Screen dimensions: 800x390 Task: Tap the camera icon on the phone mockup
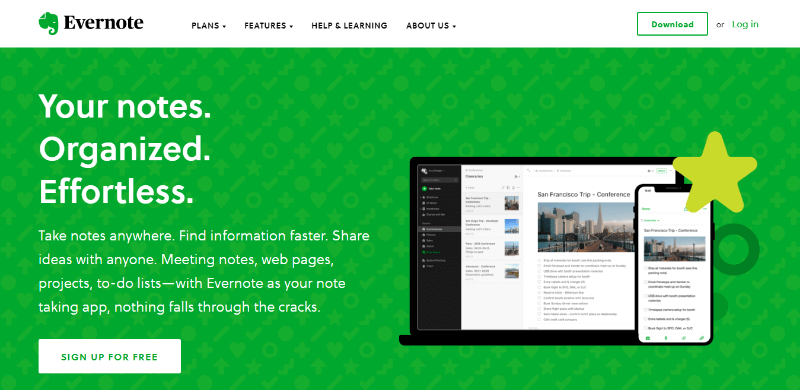point(648,338)
